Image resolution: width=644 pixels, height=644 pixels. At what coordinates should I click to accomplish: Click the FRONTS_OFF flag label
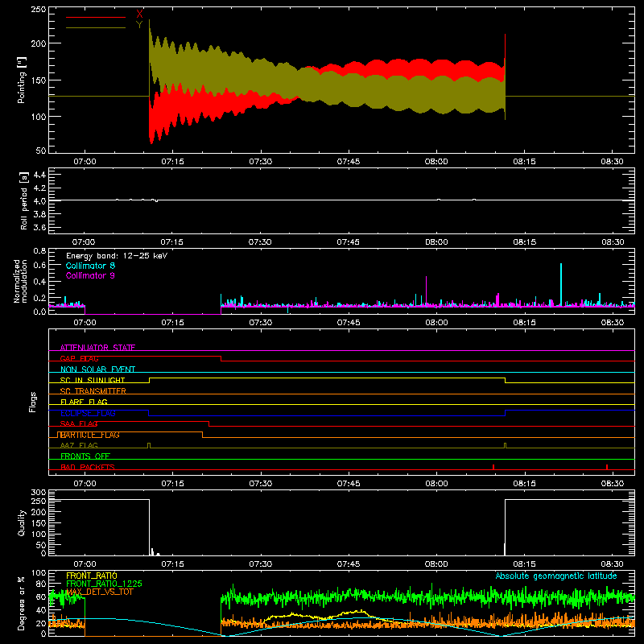coord(85,456)
